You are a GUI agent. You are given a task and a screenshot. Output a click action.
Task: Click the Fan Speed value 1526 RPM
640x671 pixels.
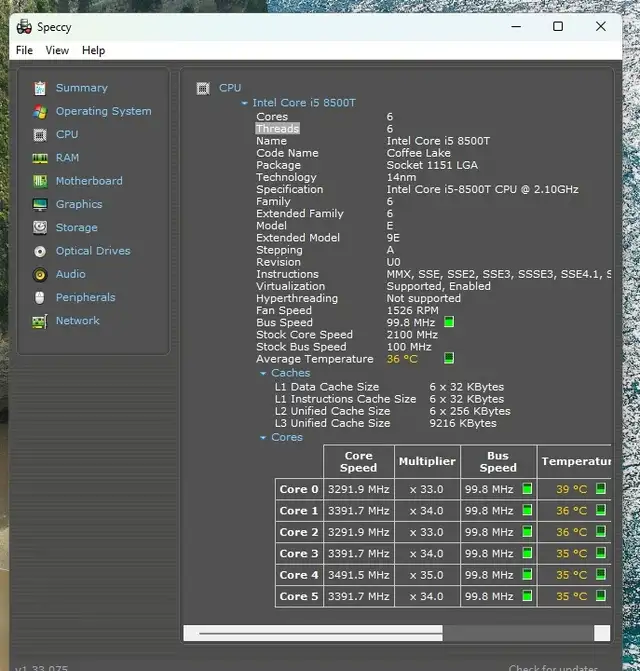pos(412,311)
